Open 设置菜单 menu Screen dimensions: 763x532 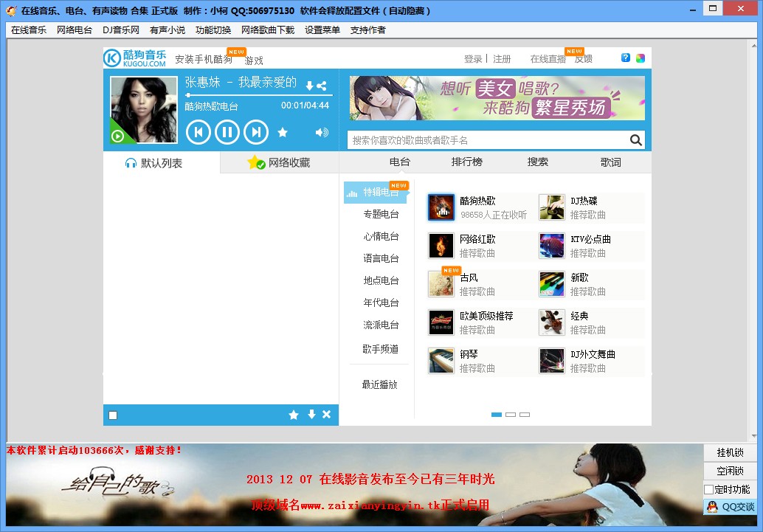pyautogui.click(x=322, y=30)
